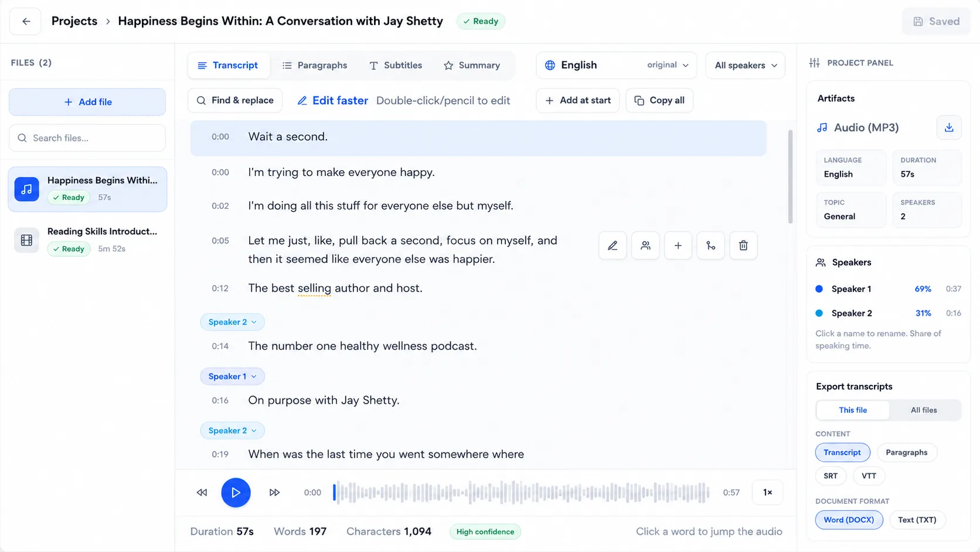This screenshot has width=980, height=552.
Task: Click the globe icon next to English
Action: 550,65
